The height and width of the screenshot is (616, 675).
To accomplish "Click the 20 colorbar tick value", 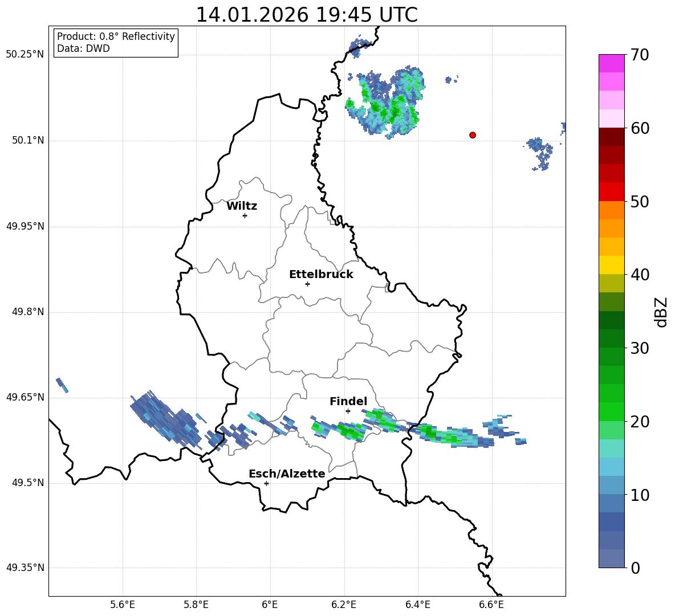I will tap(640, 421).
